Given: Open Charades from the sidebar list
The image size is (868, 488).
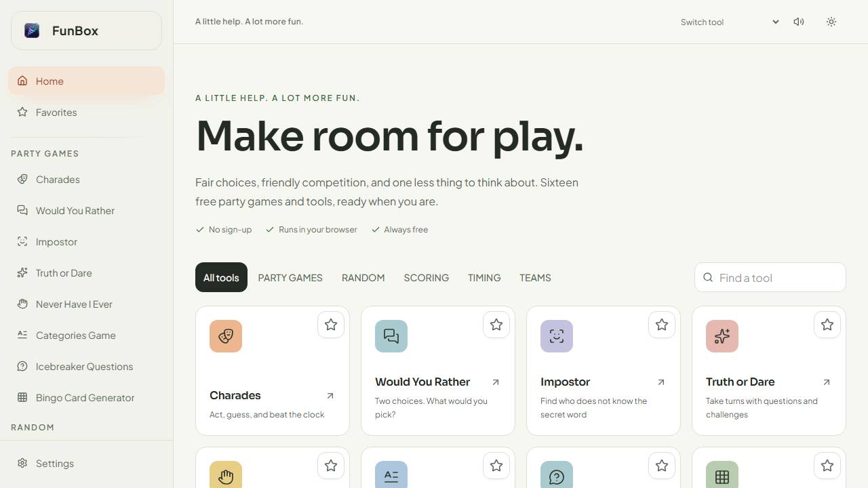Looking at the screenshot, I should click(x=86, y=180).
